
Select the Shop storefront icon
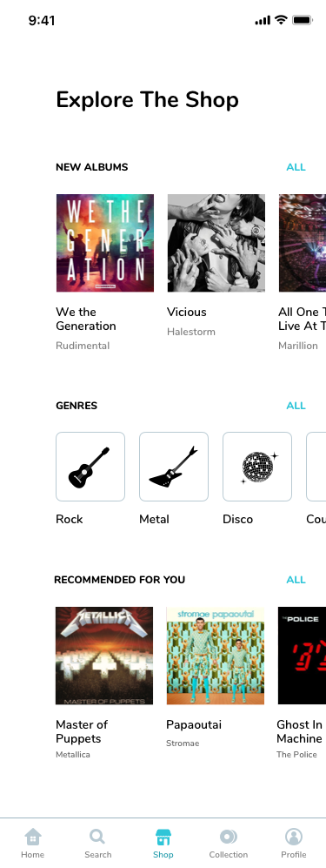pos(163,836)
